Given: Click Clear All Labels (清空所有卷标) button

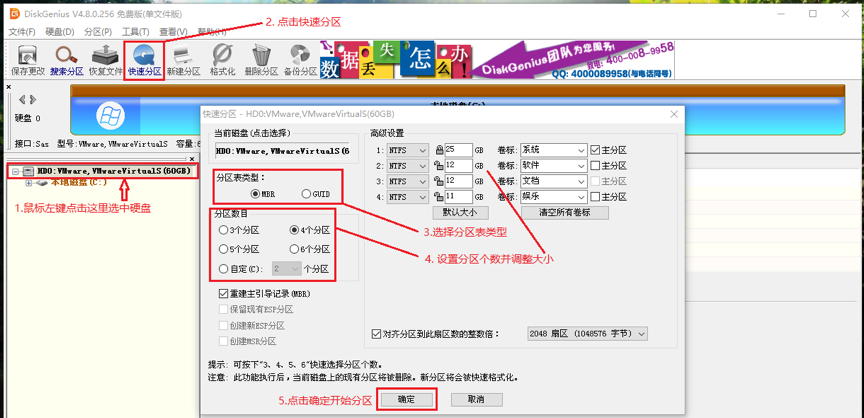Looking at the screenshot, I should tap(565, 213).
